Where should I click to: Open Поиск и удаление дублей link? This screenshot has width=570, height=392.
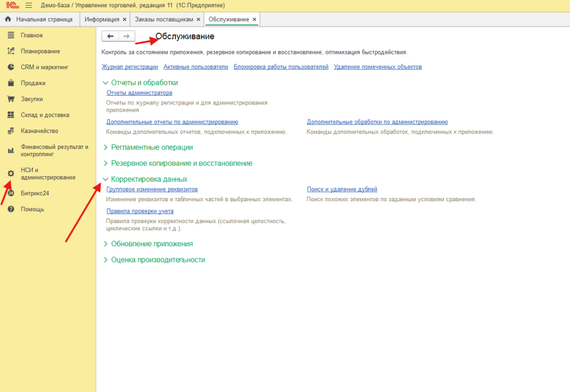(x=342, y=190)
